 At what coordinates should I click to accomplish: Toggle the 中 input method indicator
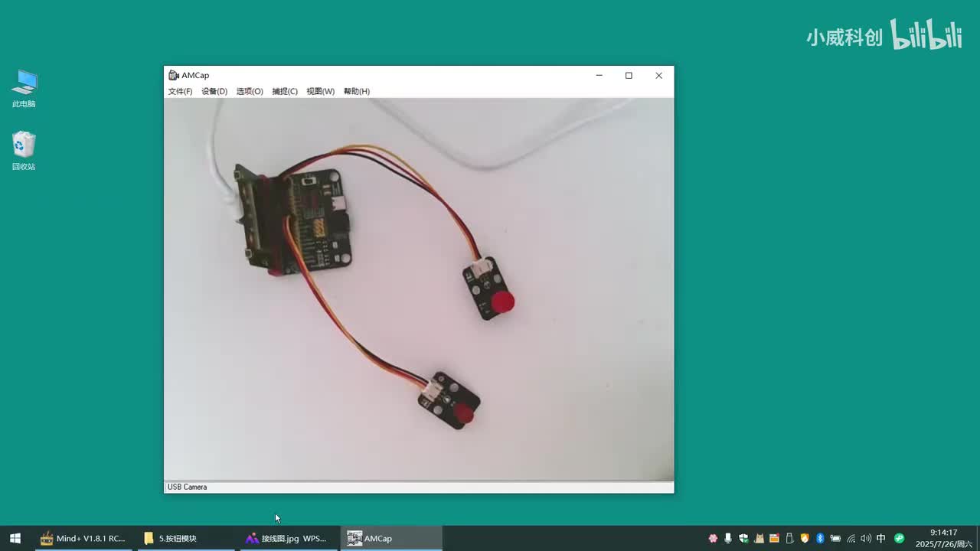(x=881, y=539)
